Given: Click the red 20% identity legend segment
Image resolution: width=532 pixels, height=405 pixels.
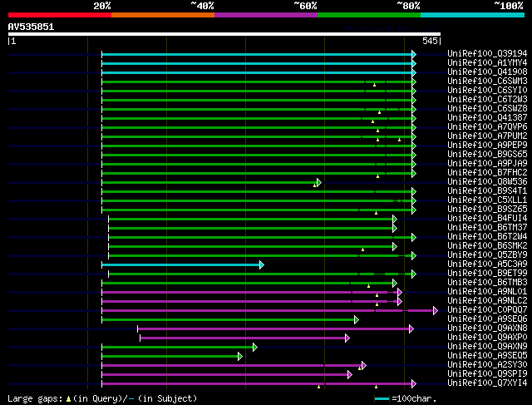Looking at the screenshot, I should [x=60, y=15].
